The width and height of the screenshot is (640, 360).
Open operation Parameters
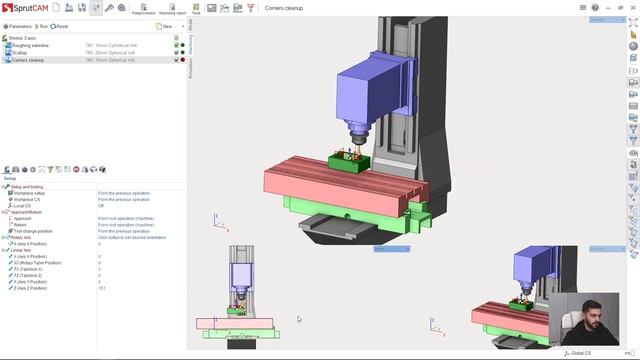tap(17, 26)
